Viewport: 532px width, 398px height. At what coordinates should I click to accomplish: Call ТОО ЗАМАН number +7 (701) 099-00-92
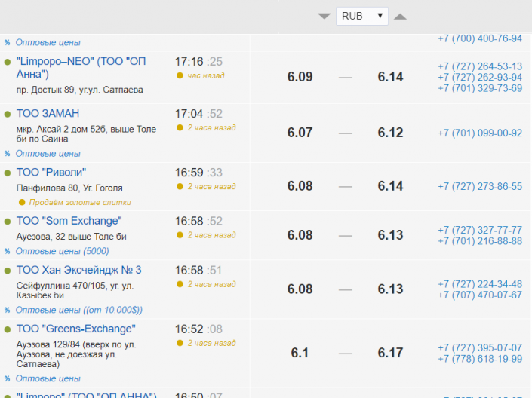coord(479,133)
